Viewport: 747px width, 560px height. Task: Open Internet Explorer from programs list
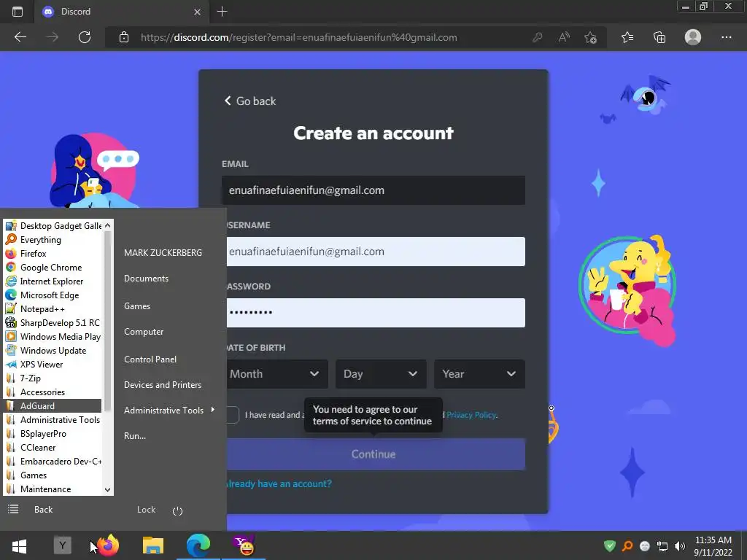click(x=53, y=281)
